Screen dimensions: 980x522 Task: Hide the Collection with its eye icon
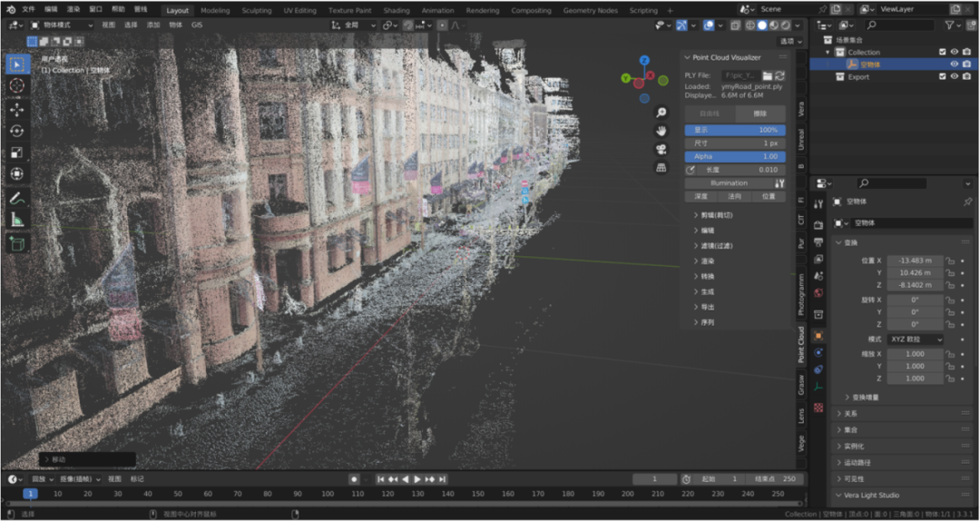coord(955,52)
